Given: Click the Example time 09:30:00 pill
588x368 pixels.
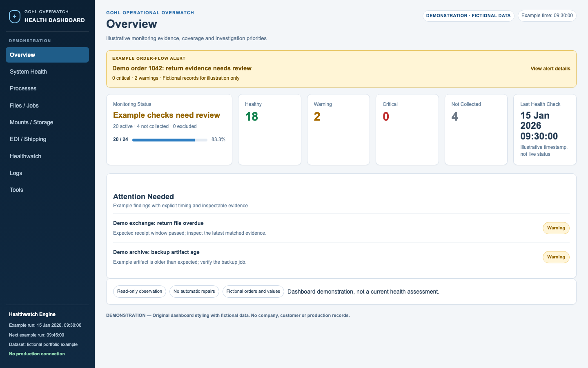Looking at the screenshot, I should 547,16.
